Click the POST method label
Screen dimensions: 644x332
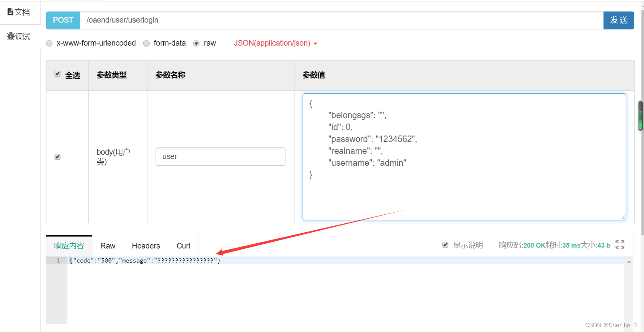click(63, 20)
